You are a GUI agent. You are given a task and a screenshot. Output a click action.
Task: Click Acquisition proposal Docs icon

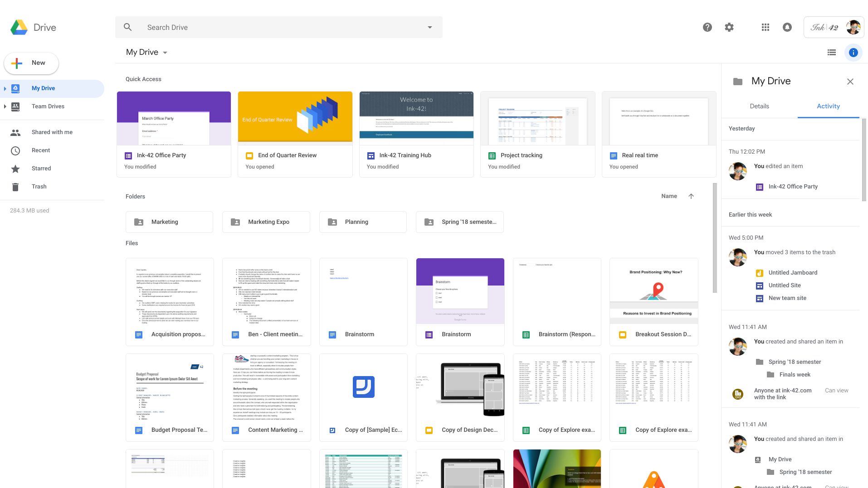(x=139, y=334)
